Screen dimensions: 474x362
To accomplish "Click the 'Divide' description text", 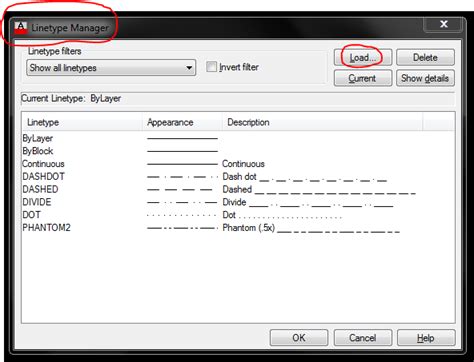I will tap(234, 202).
